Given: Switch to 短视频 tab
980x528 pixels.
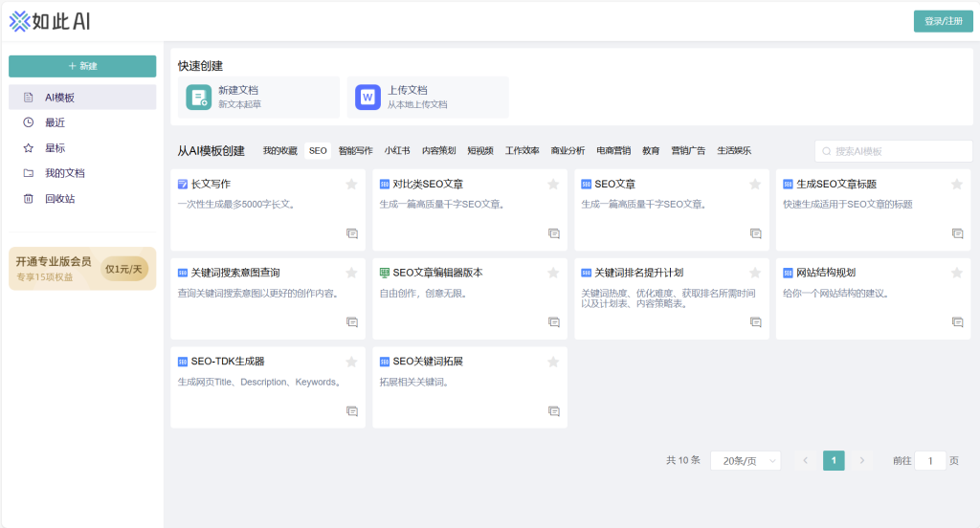Looking at the screenshot, I should (x=480, y=150).
